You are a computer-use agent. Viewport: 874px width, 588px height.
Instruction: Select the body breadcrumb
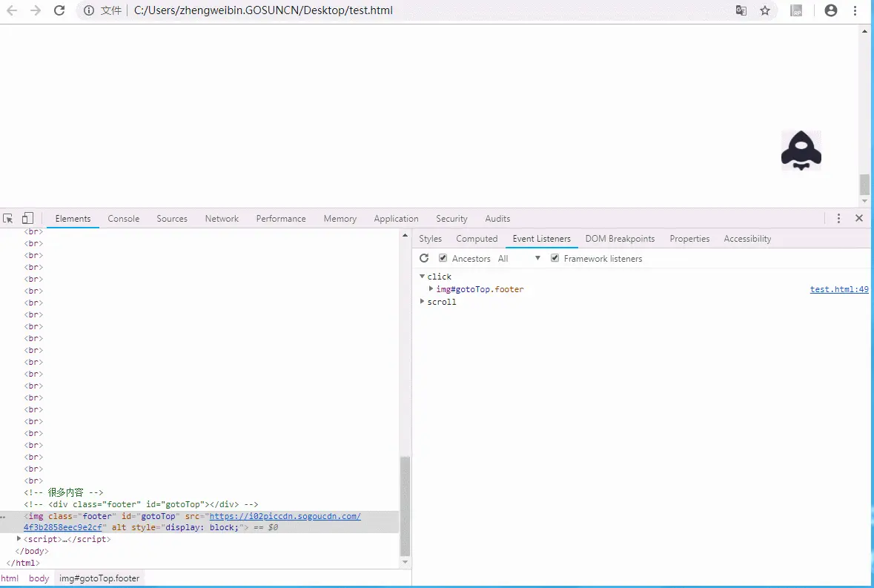click(x=39, y=578)
